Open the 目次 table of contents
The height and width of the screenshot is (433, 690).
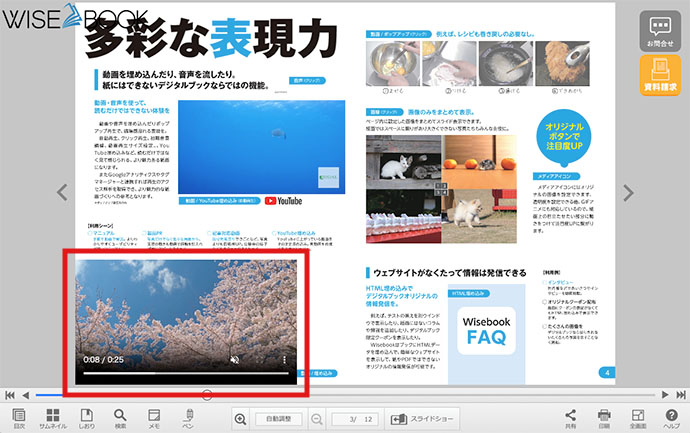click(x=19, y=418)
